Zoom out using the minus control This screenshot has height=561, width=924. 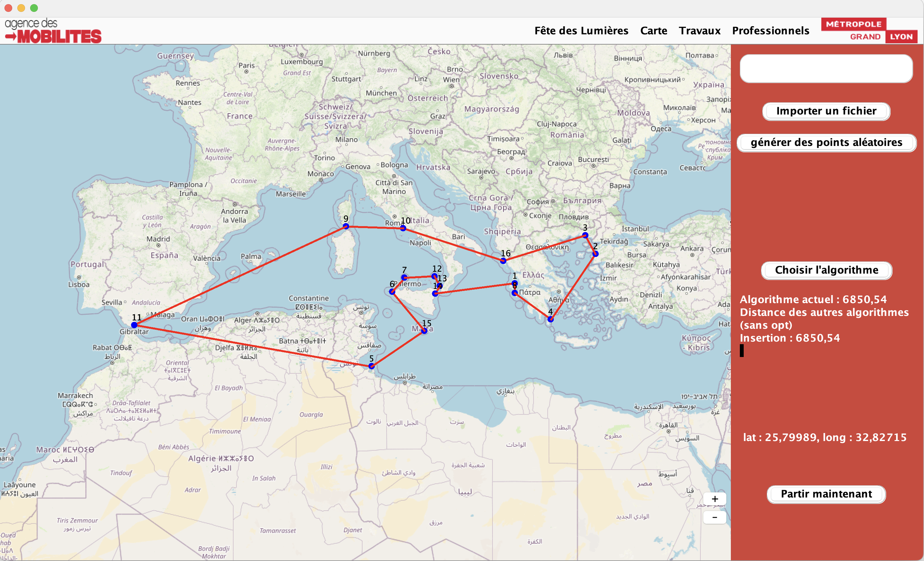click(x=715, y=517)
